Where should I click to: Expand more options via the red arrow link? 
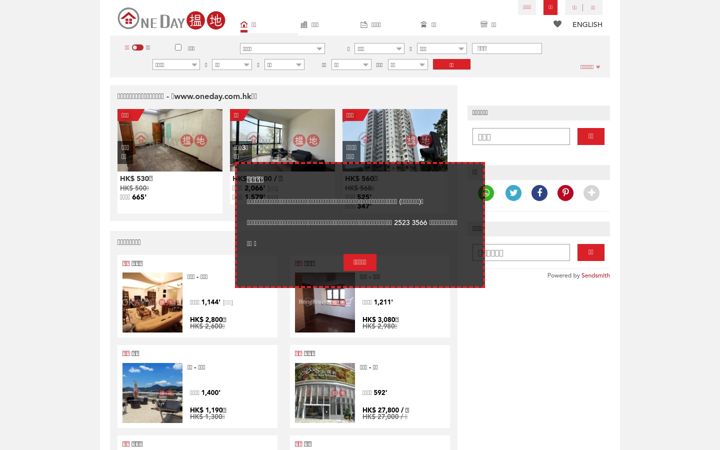click(590, 67)
